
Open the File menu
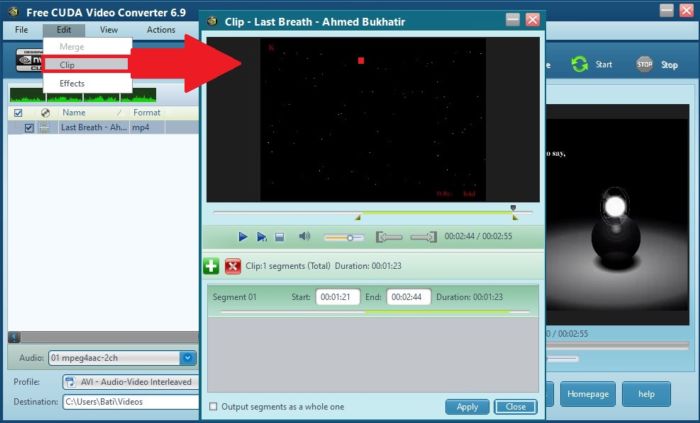click(x=21, y=30)
